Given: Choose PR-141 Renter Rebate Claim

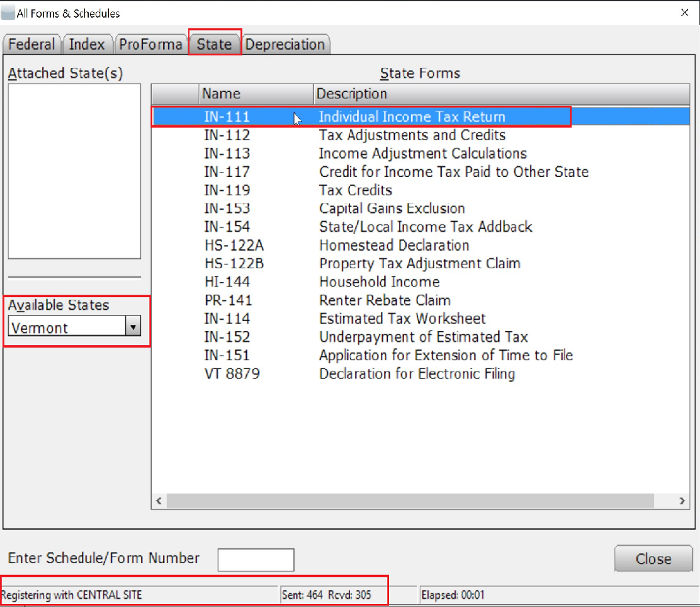Looking at the screenshot, I should 327,300.
